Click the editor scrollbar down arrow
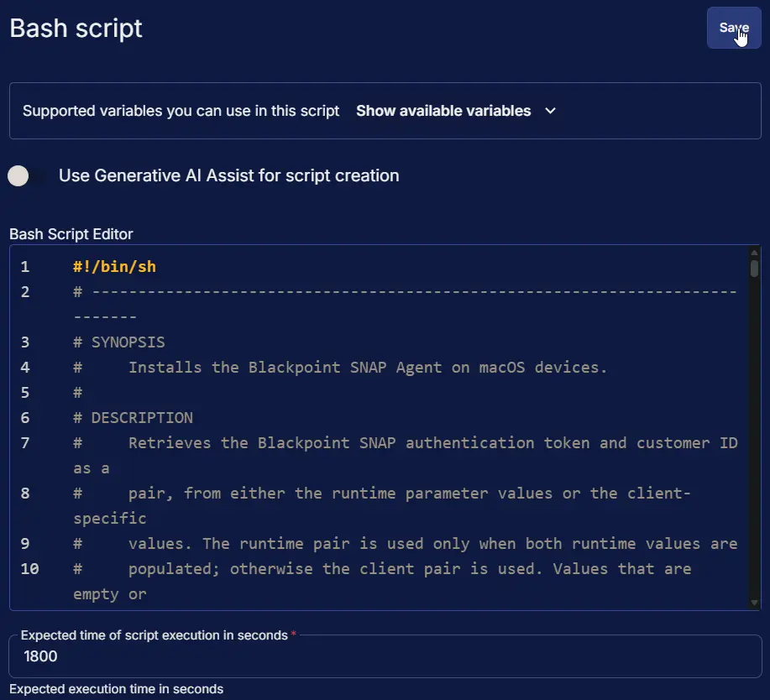Viewport: 770px width, 700px height. point(754,603)
